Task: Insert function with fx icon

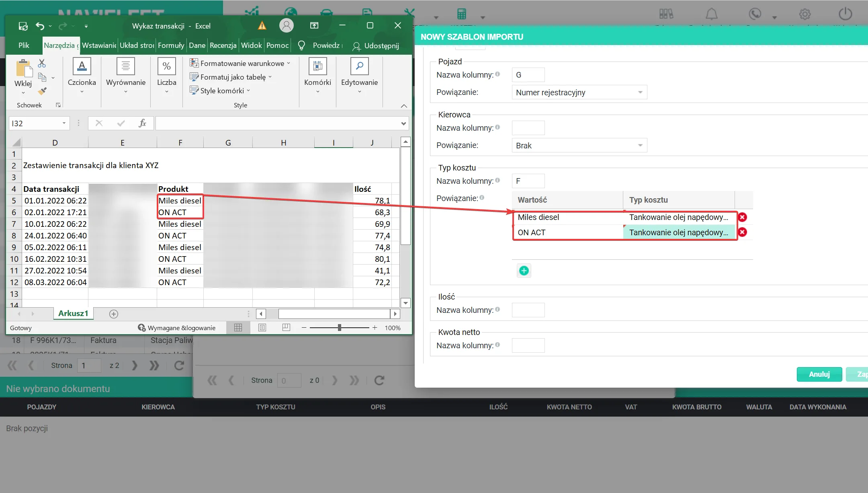Action: tap(142, 123)
